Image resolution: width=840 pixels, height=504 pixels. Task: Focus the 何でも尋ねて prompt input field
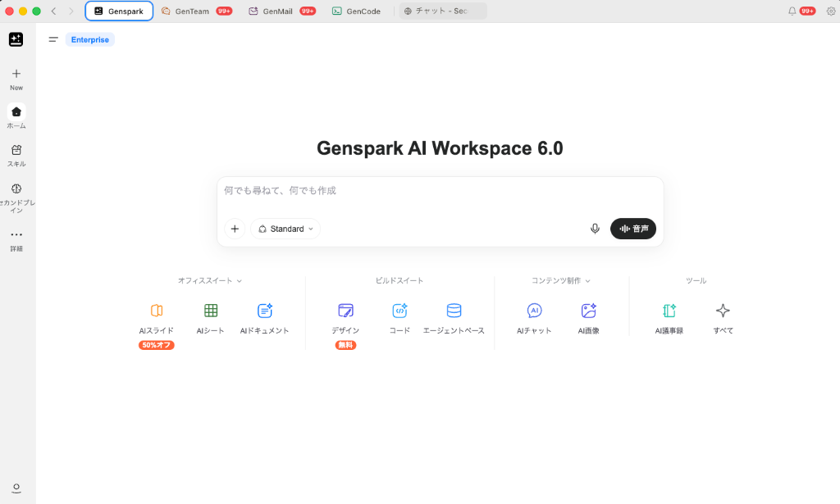[x=440, y=191]
